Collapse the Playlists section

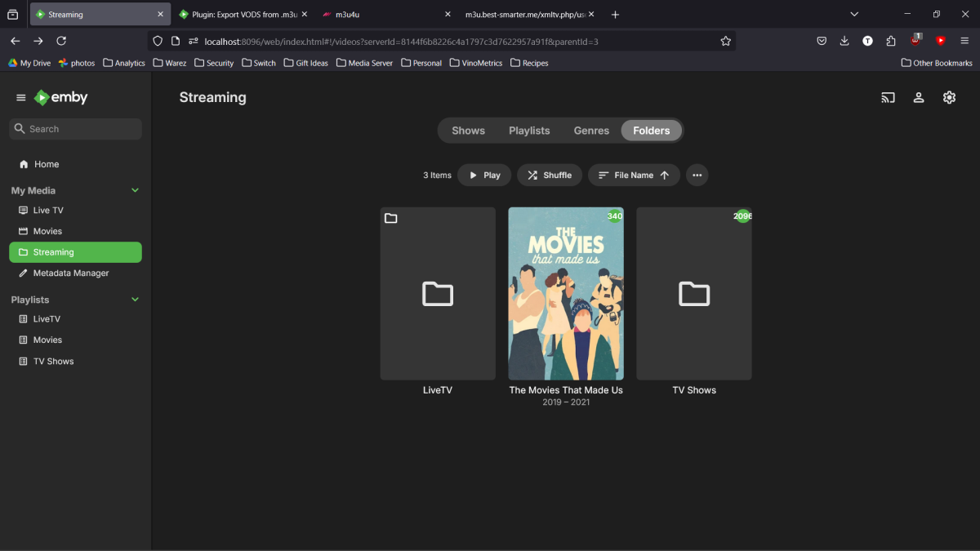(136, 300)
